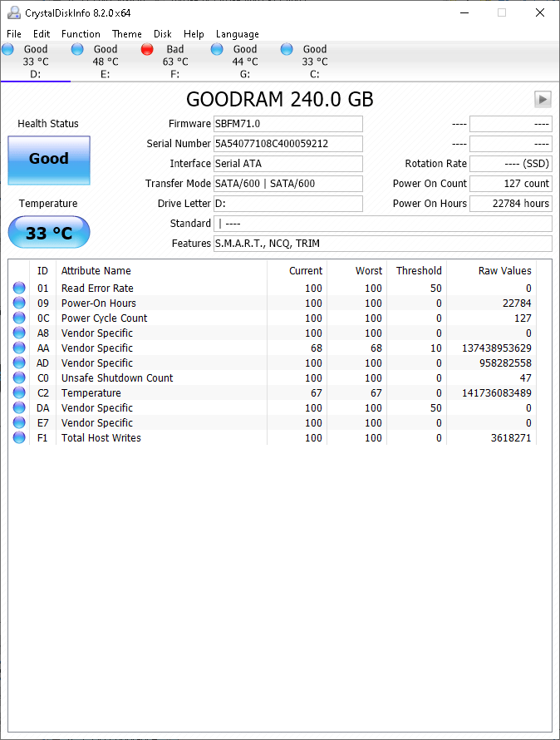560x740 pixels.
Task: Click the G: drive blue status orb
Action: tap(218, 50)
